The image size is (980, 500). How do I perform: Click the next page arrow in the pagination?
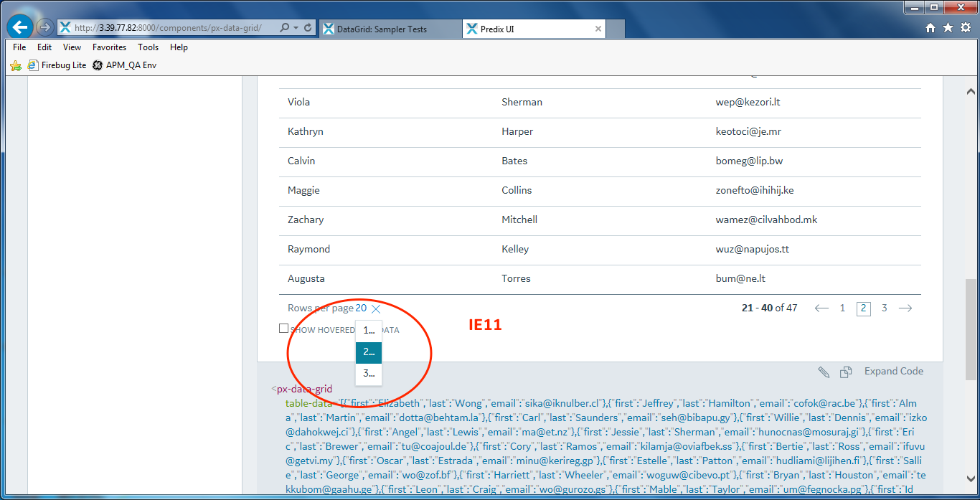[x=905, y=308]
